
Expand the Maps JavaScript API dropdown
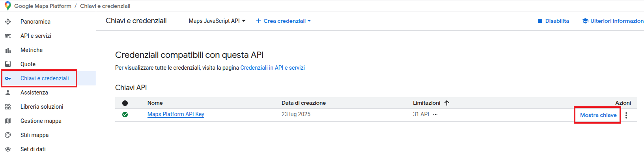[x=217, y=21]
